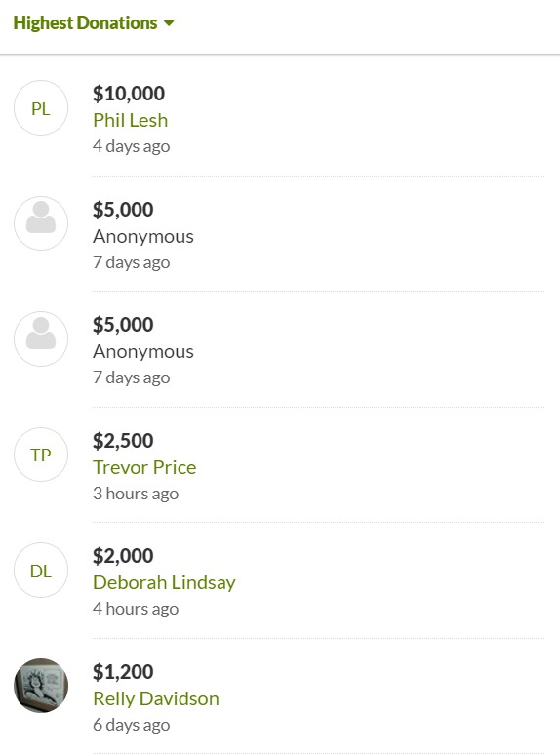Open Deborah Lindsay's donor profile link

(164, 582)
